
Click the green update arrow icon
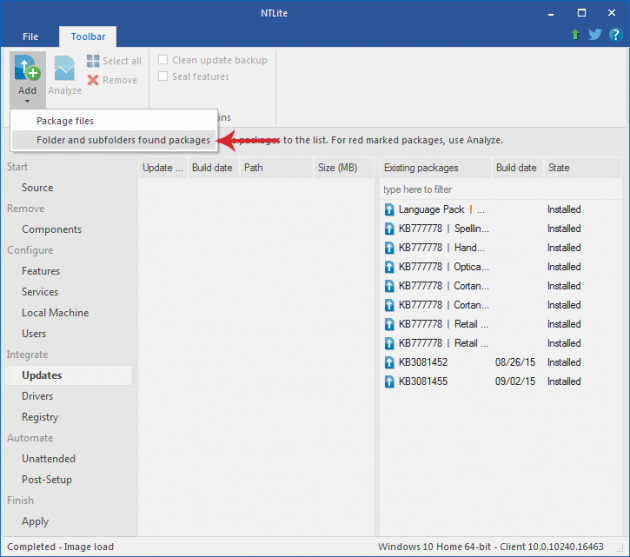[576, 35]
